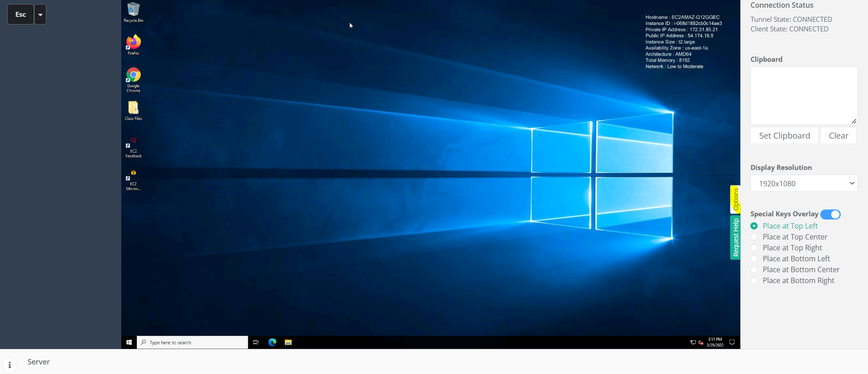
Task: Grab the clipboard box resize handle
Action: (854, 121)
